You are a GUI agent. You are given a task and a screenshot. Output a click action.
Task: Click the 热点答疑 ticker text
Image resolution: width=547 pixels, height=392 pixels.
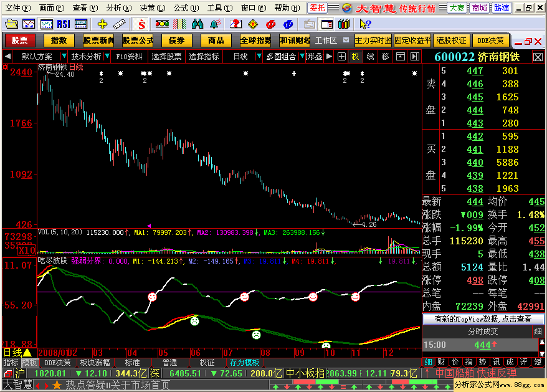[87, 385]
